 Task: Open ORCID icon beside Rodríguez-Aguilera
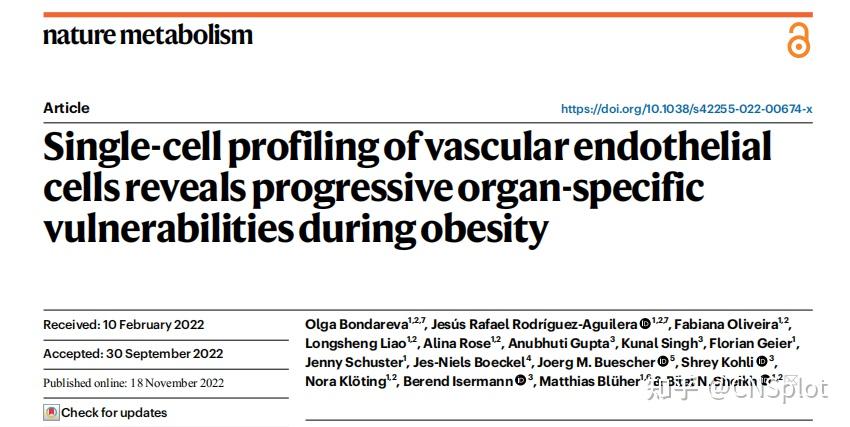pyautogui.click(x=645, y=324)
